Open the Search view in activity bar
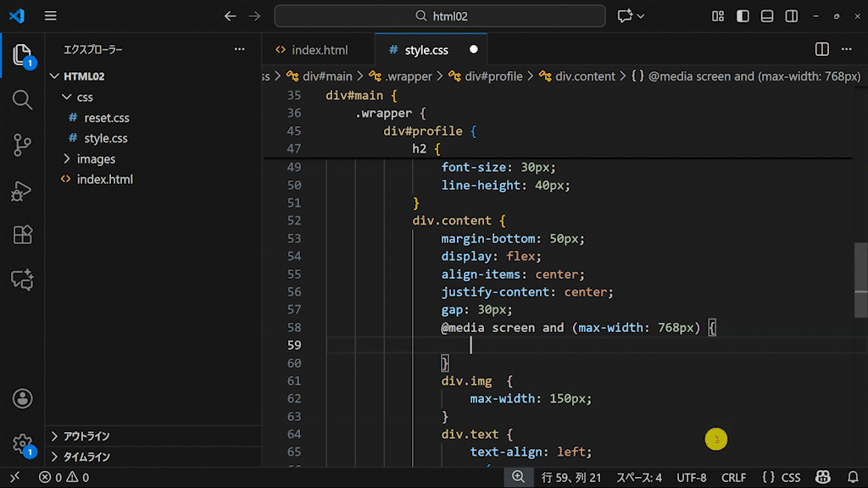 [22, 99]
